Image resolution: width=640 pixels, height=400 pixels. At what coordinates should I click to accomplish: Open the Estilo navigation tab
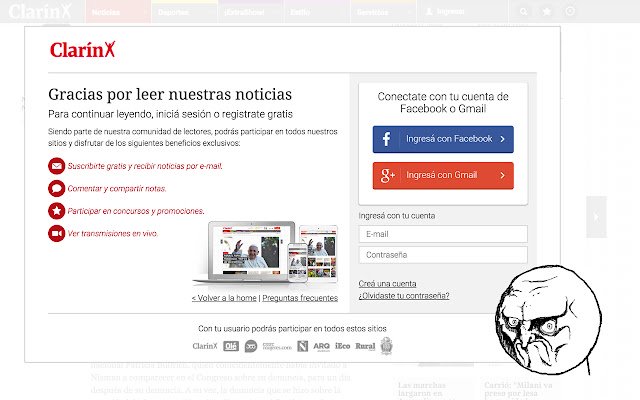(317, 12)
